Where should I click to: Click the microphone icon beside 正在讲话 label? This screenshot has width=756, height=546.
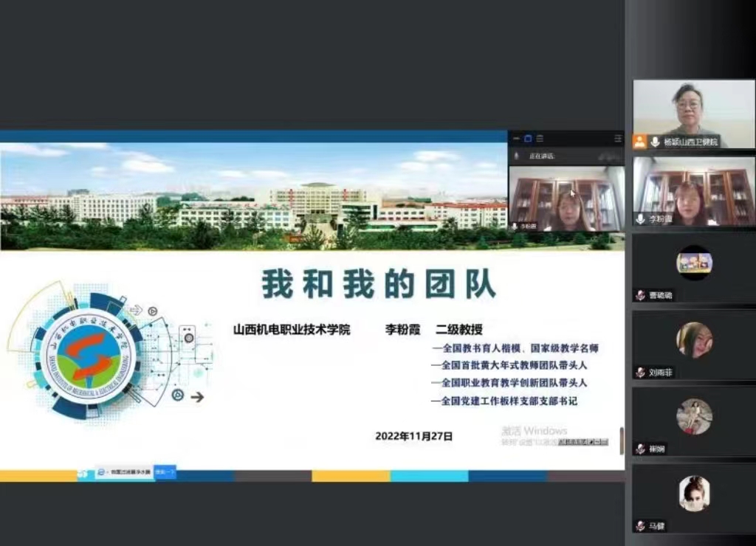[516, 156]
